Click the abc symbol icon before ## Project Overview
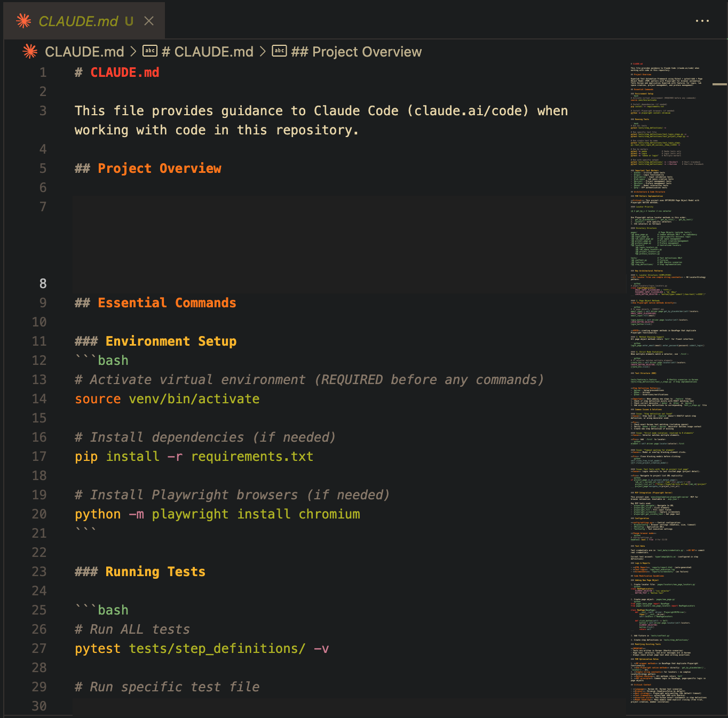The width and height of the screenshot is (728, 718). pos(280,51)
